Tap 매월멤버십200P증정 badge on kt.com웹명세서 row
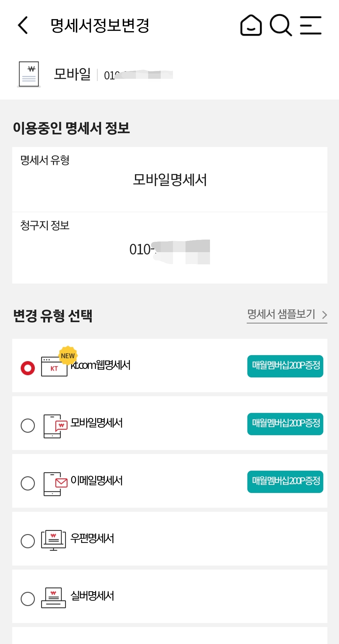Screen dimensions: 339x644 point(285,366)
